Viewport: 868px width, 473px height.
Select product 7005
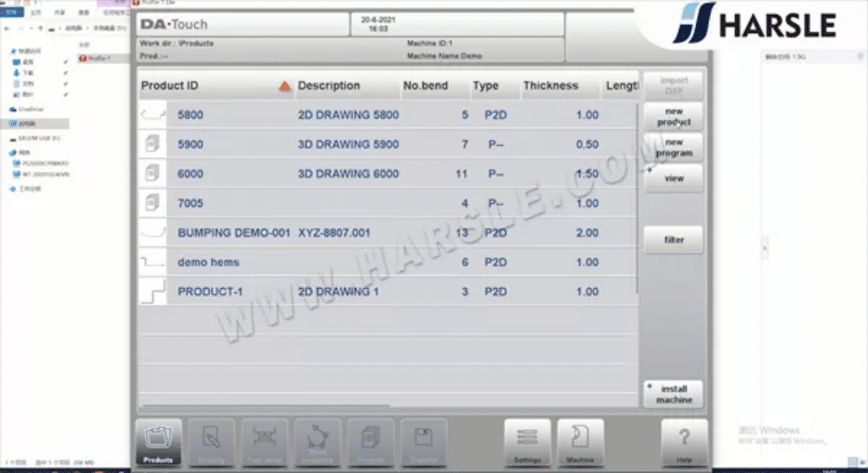tap(387, 203)
